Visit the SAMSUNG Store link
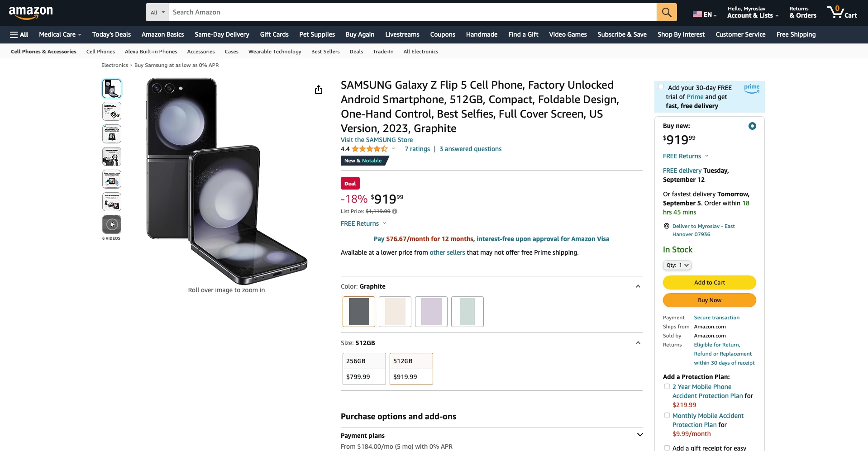The height and width of the screenshot is (451, 868). tap(377, 140)
